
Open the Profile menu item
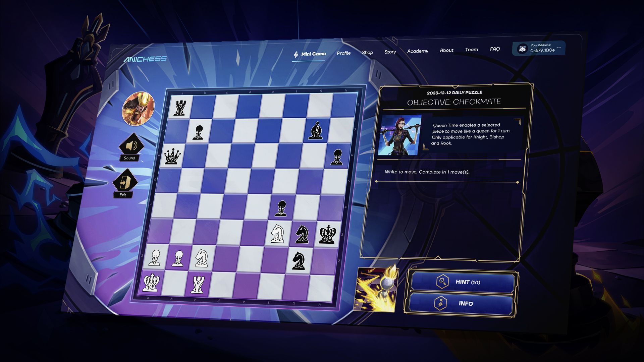click(343, 53)
